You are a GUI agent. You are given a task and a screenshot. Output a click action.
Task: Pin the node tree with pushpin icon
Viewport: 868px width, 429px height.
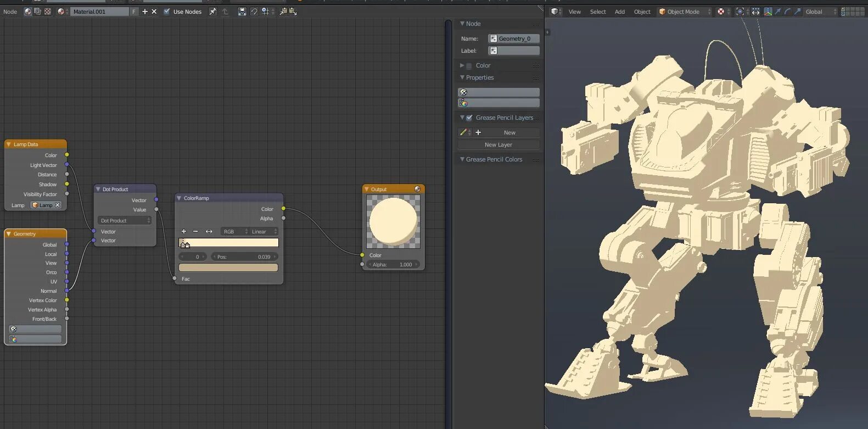tap(213, 12)
